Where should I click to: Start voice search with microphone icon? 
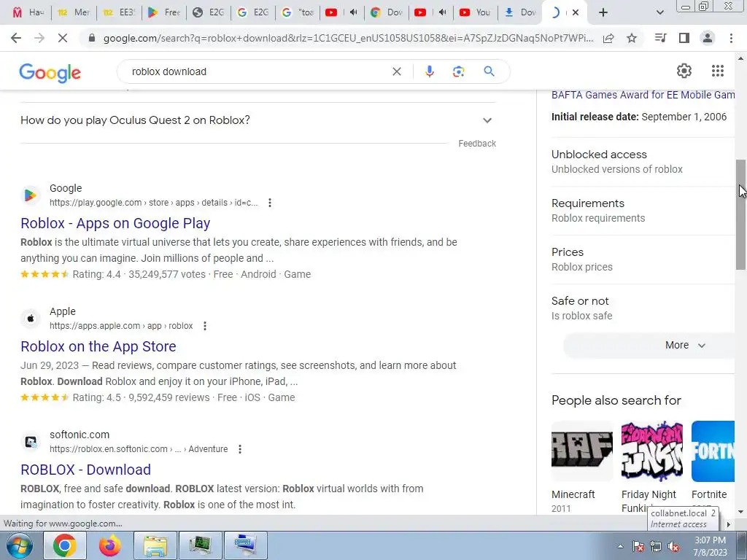point(429,71)
